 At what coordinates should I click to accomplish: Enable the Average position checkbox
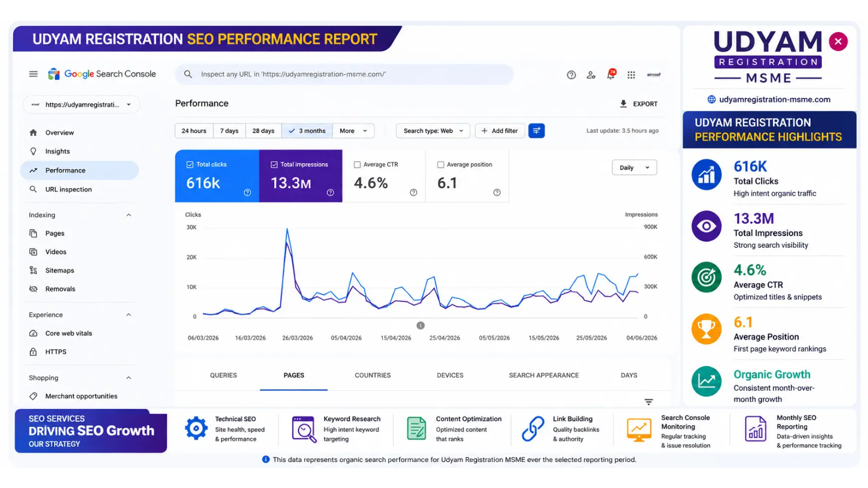coord(441,165)
